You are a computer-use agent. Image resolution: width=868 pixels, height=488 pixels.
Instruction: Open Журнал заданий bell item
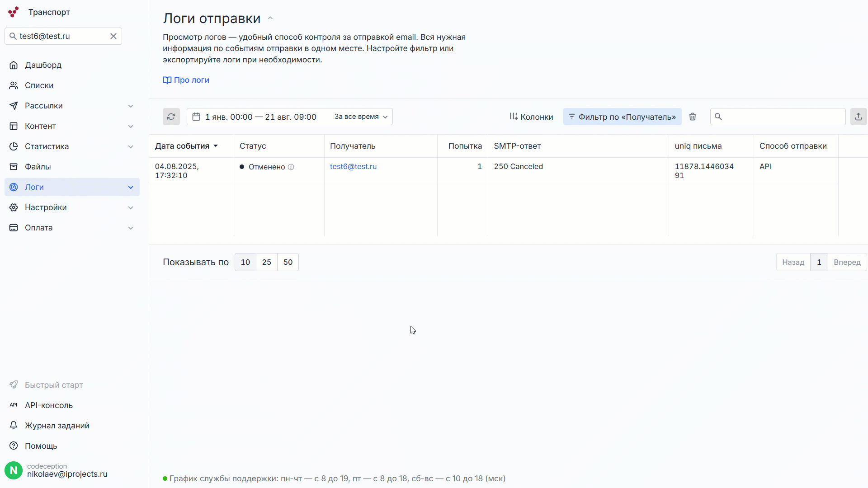[57, 426]
